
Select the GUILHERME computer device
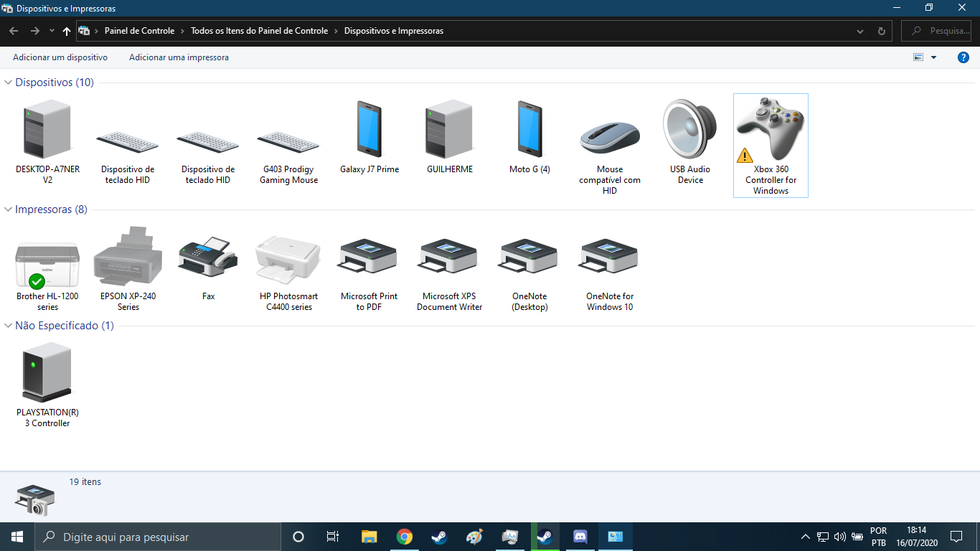[449, 136]
